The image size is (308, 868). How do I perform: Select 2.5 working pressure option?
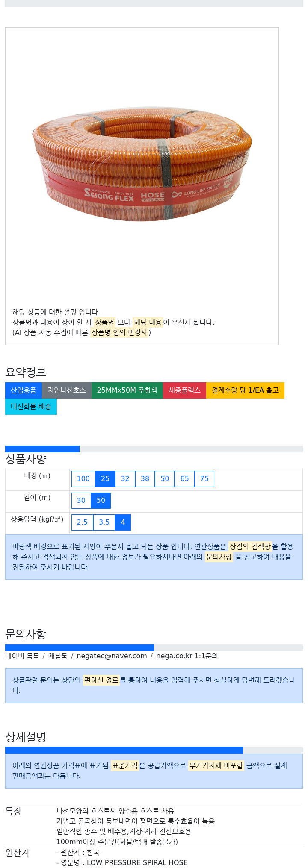(x=82, y=522)
